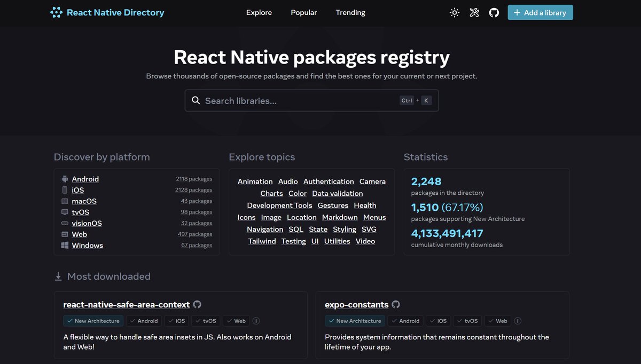Click the Most downloaded download icon
This screenshot has height=364, width=641.
pyautogui.click(x=58, y=276)
